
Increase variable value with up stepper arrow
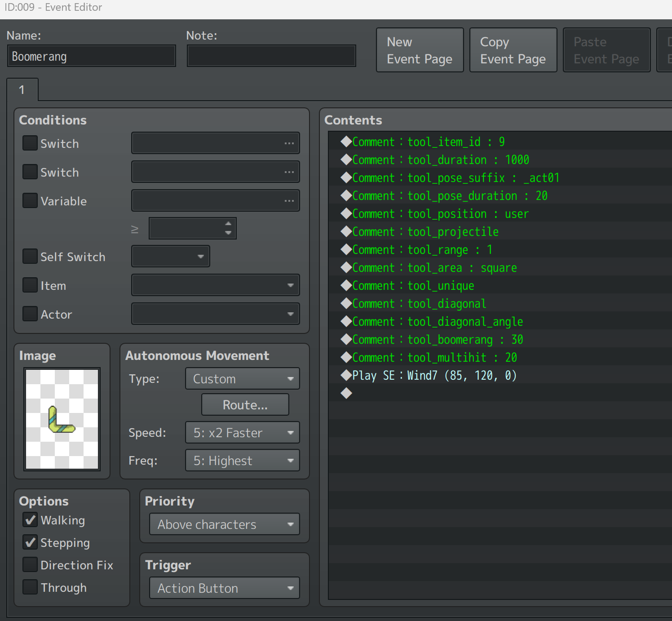[x=228, y=224]
